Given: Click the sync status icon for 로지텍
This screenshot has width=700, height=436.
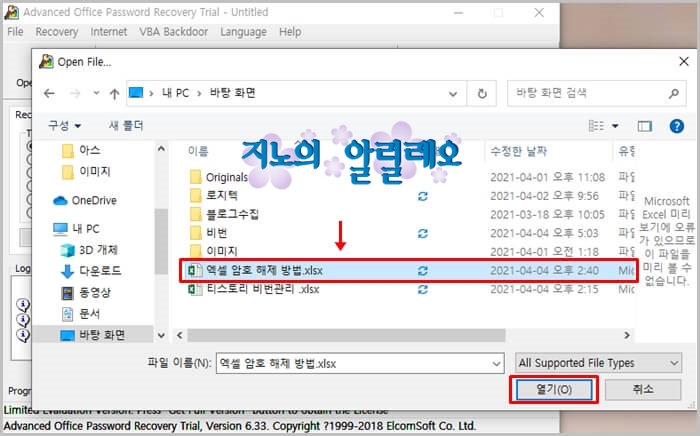Looking at the screenshot, I should tap(422, 196).
